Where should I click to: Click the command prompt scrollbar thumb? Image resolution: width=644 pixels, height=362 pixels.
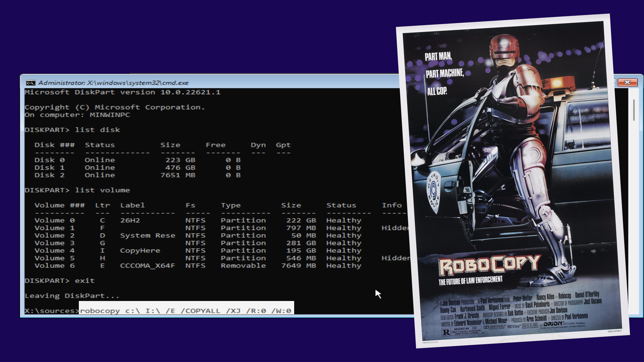tap(634, 110)
